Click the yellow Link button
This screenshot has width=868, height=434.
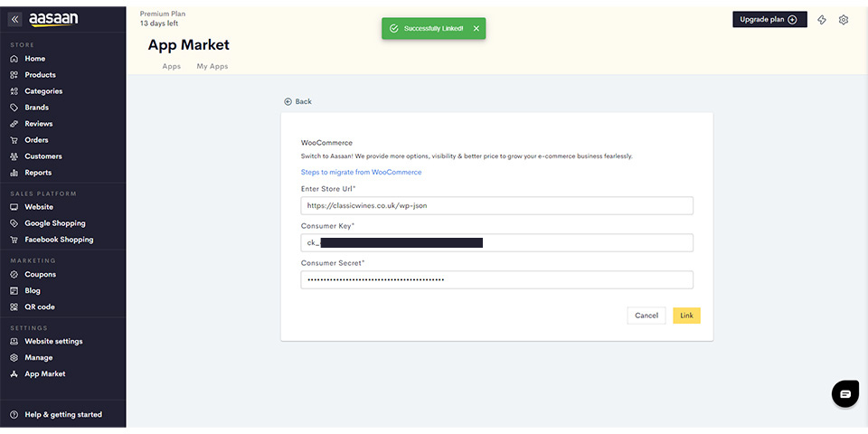pos(686,316)
